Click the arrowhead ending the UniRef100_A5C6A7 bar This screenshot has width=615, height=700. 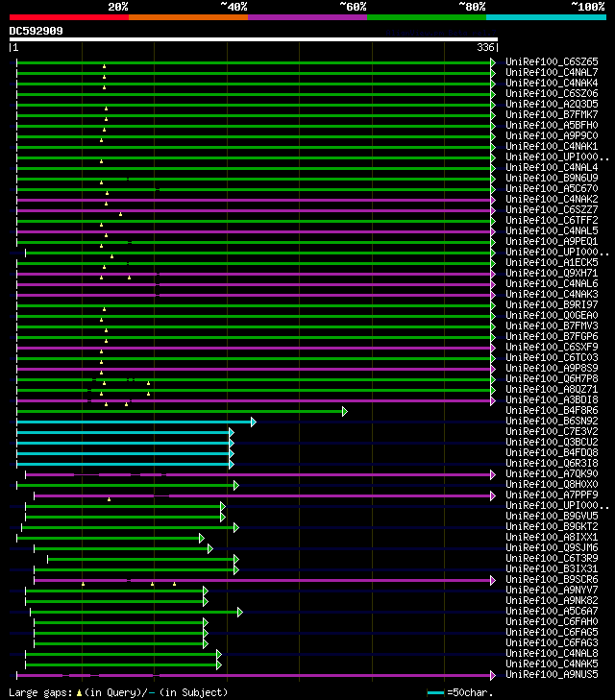240,612
